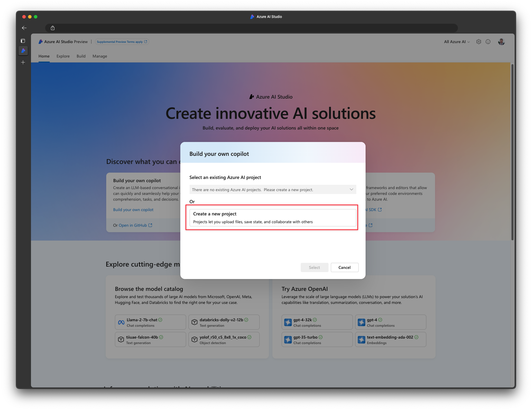The height and width of the screenshot is (410, 532).
Task: Open the user profile avatar
Action: tap(501, 42)
